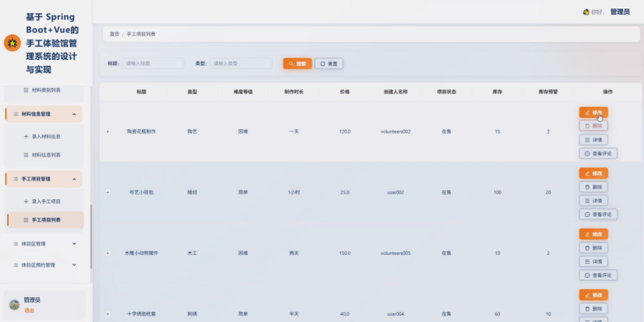The height and width of the screenshot is (322, 644).
Task: Click 删除 for 布艺小钱包
Action: 593,187
